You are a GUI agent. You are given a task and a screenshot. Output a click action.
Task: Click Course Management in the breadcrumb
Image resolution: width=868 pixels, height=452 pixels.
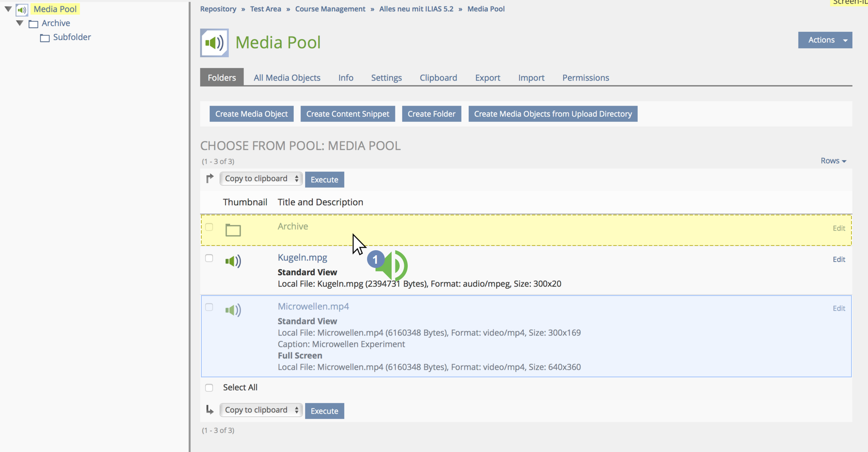pos(330,9)
